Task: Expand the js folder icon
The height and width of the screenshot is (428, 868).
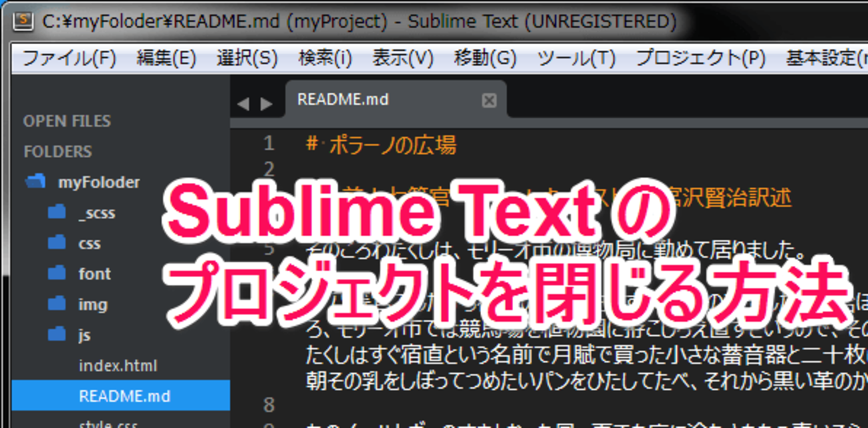Action: [57, 334]
